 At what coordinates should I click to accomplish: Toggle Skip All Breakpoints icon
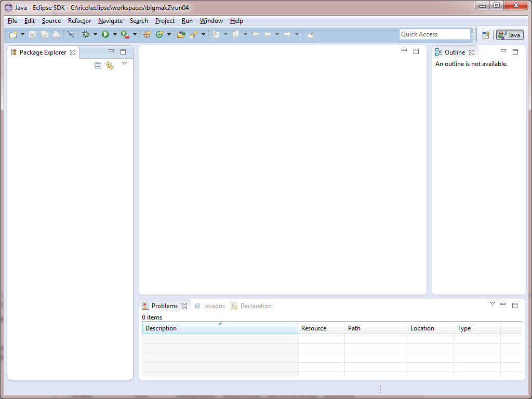pos(71,34)
